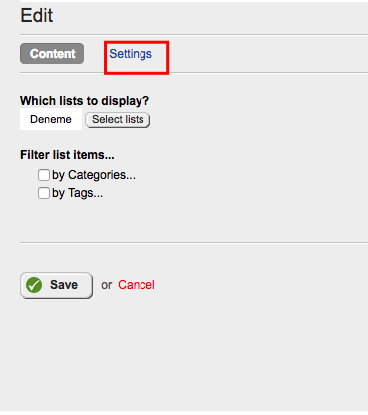The height and width of the screenshot is (415, 368).
Task: Click the green checkmark icon on Save
Action: click(x=34, y=285)
